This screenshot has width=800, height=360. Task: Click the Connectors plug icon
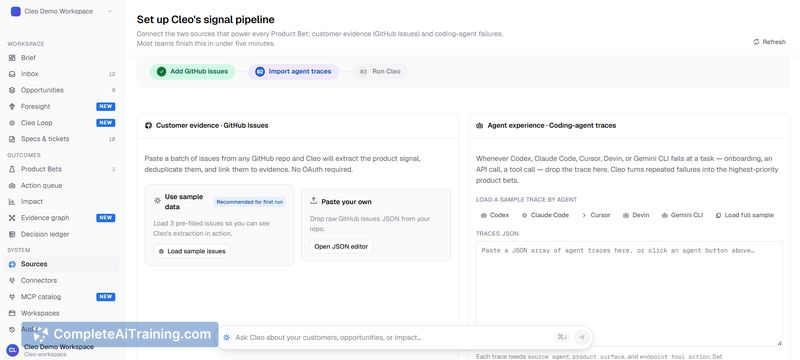(12, 280)
